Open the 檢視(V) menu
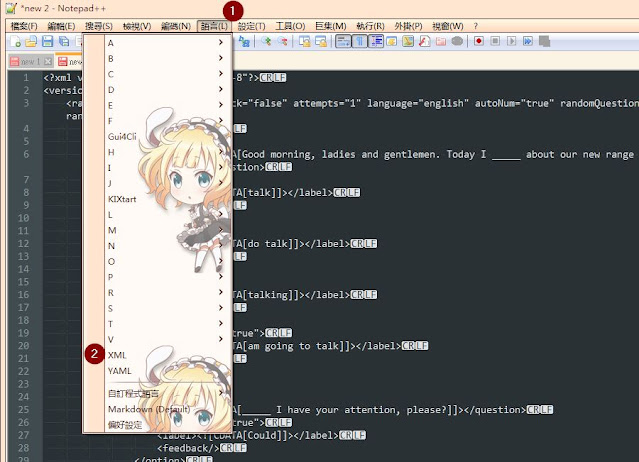Screen dimensions: 639x462 [137, 26]
